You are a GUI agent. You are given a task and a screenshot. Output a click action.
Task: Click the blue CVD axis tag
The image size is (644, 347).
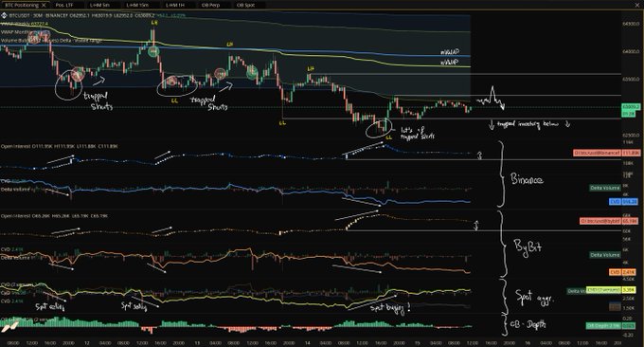pos(615,202)
